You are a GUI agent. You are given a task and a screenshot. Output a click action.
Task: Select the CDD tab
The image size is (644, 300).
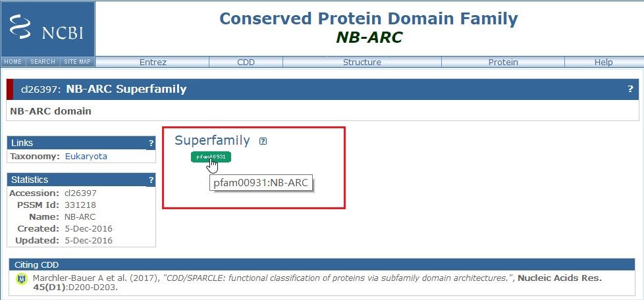tap(246, 63)
